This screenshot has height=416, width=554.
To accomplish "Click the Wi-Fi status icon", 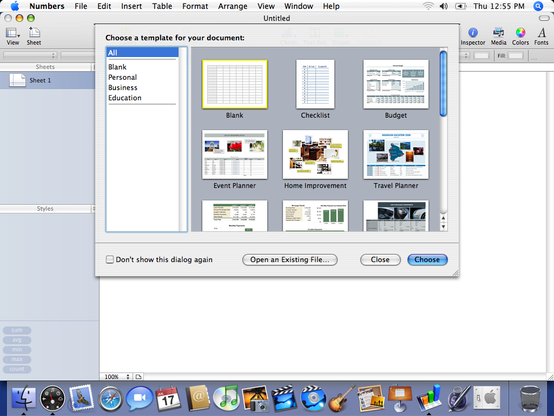I will 428,6.
